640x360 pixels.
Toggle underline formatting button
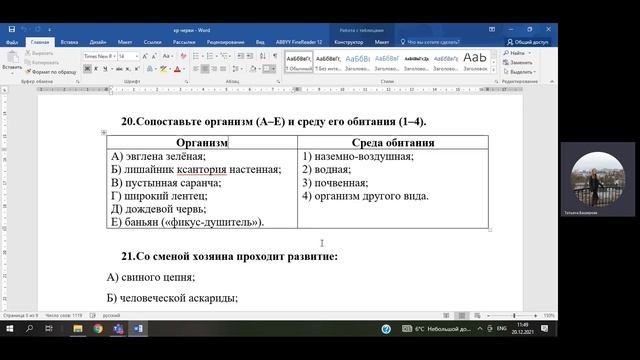[105, 69]
